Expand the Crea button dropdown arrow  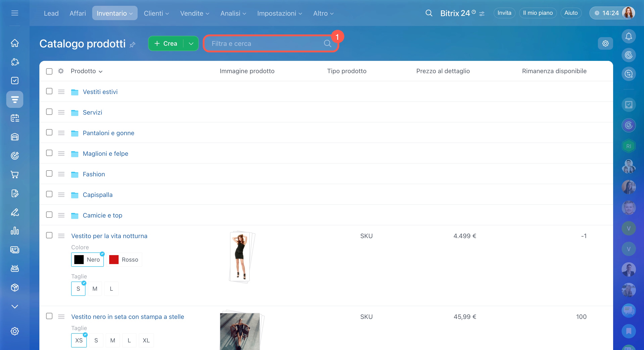click(x=191, y=43)
